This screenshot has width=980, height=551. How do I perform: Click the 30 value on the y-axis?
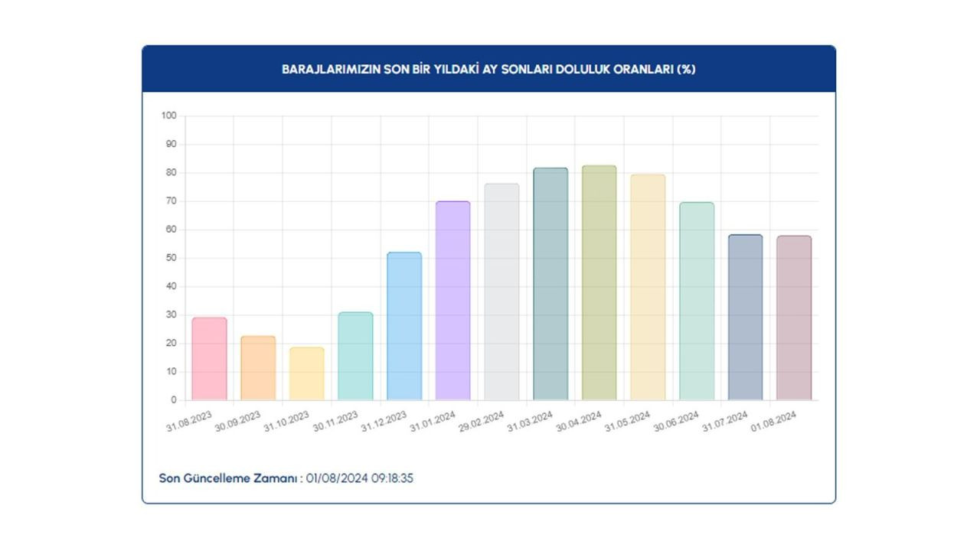171,315
